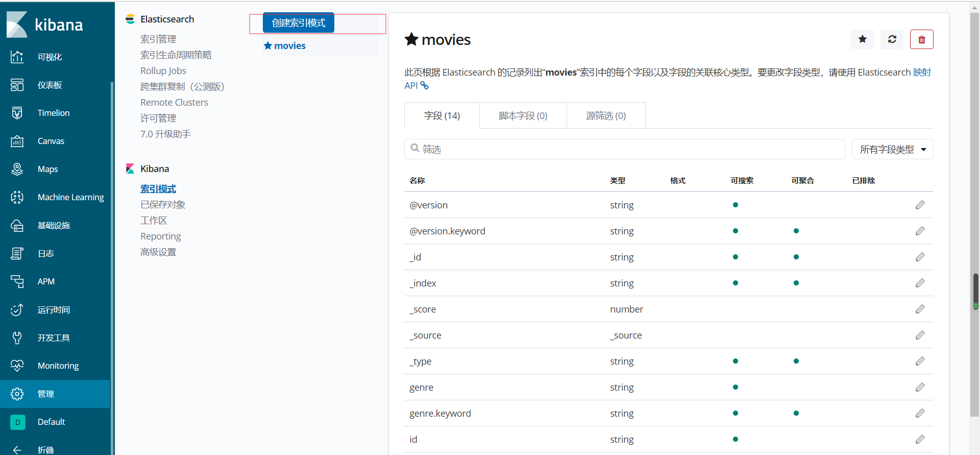
Task: Open Canvas from the sidebar
Action: point(51,141)
